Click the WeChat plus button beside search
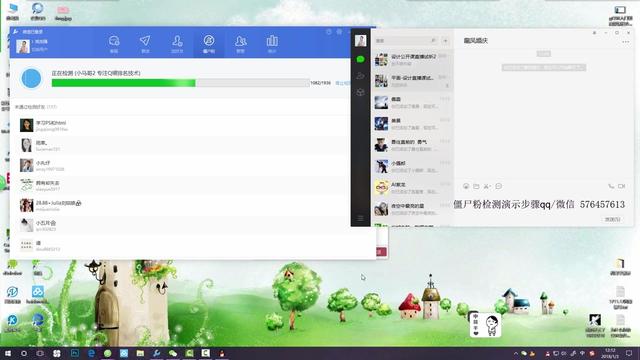 445,40
